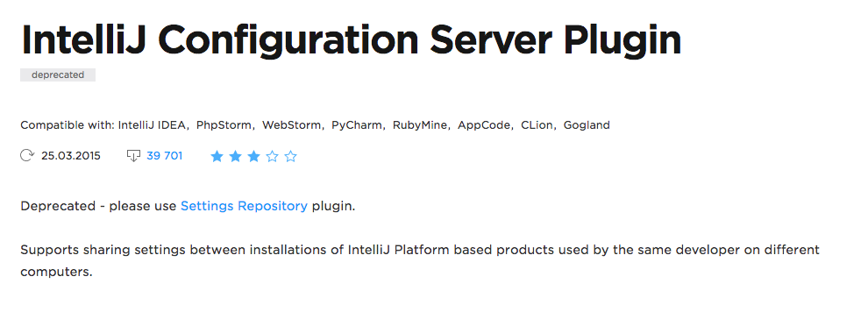Image resolution: width=868 pixels, height=319 pixels.
Task: Click PyCharm in compatibility list
Action: (357, 125)
